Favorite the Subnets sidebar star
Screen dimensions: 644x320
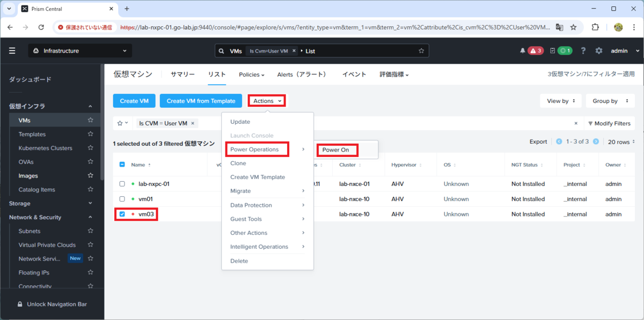[x=91, y=231]
